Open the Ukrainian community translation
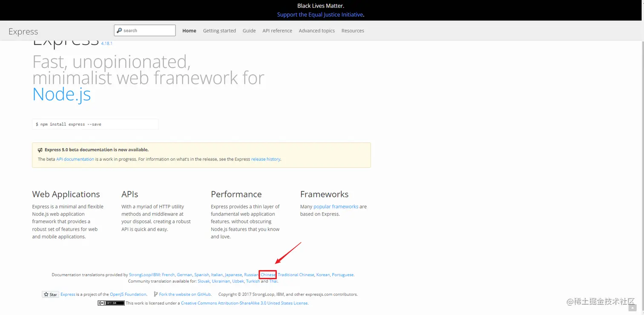Viewport: 644px width, 315px height. click(x=221, y=281)
